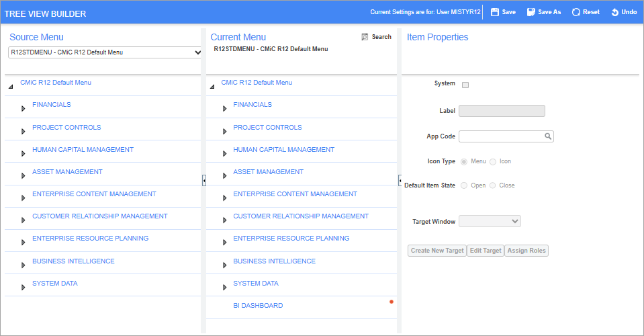The height and width of the screenshot is (336, 644).
Task: Select CMiC R12 Default Menu root in Current Menu
Action: pos(257,83)
